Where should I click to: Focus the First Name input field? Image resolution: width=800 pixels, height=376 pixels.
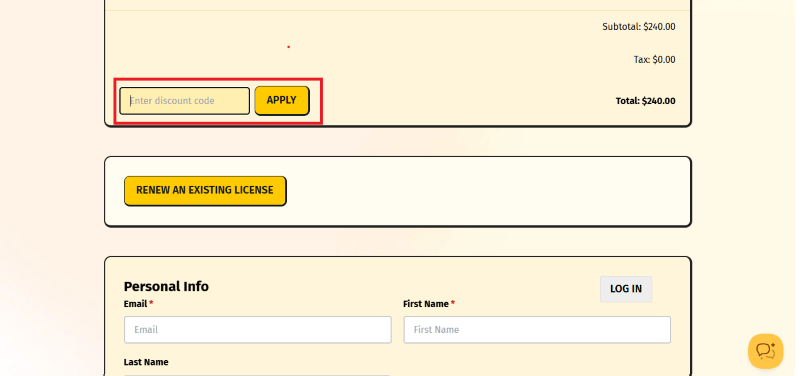tap(537, 330)
